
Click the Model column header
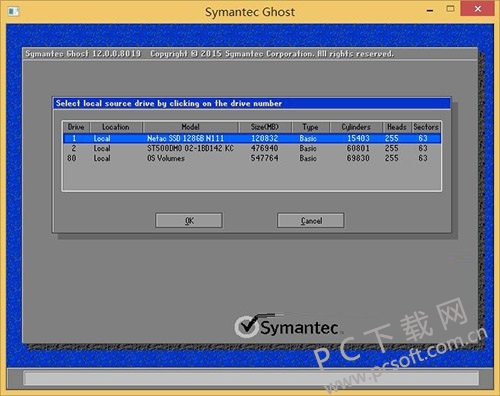click(190, 127)
